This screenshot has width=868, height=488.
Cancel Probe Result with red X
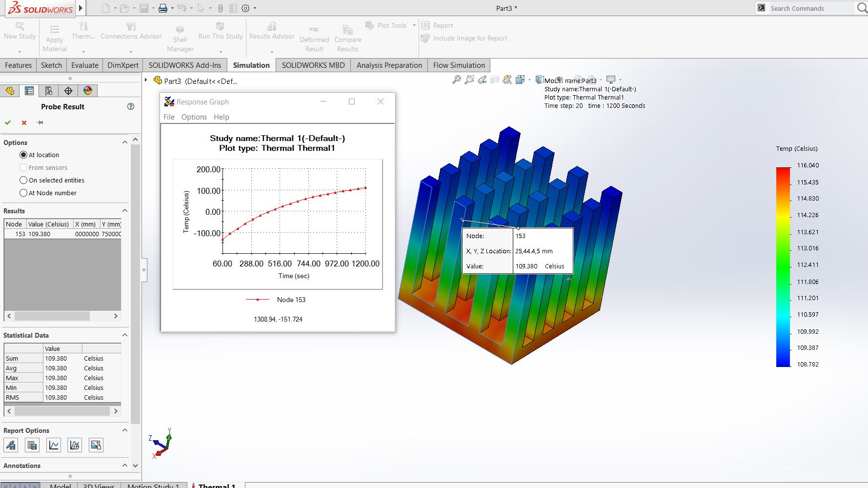click(24, 122)
